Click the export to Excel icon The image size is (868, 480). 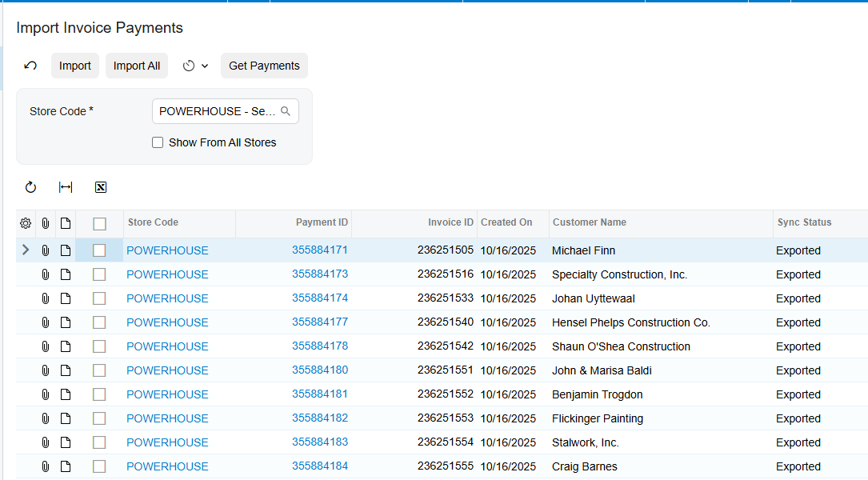click(x=101, y=187)
